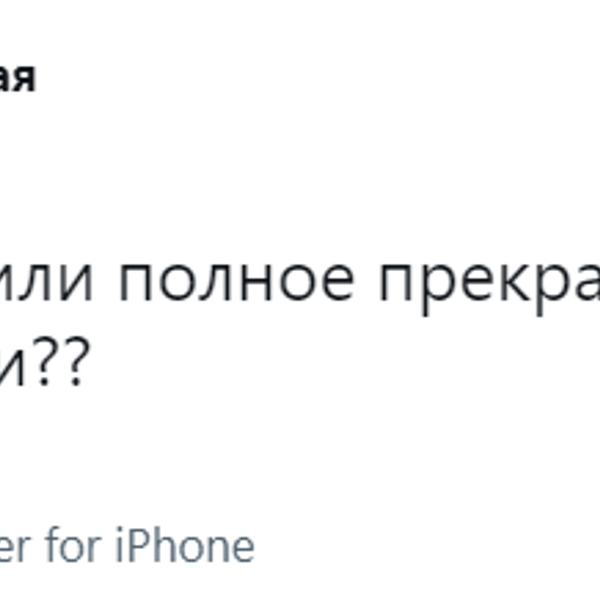Click the letter "п" starting the word "полное"
The image size is (600, 600).
click(136, 282)
